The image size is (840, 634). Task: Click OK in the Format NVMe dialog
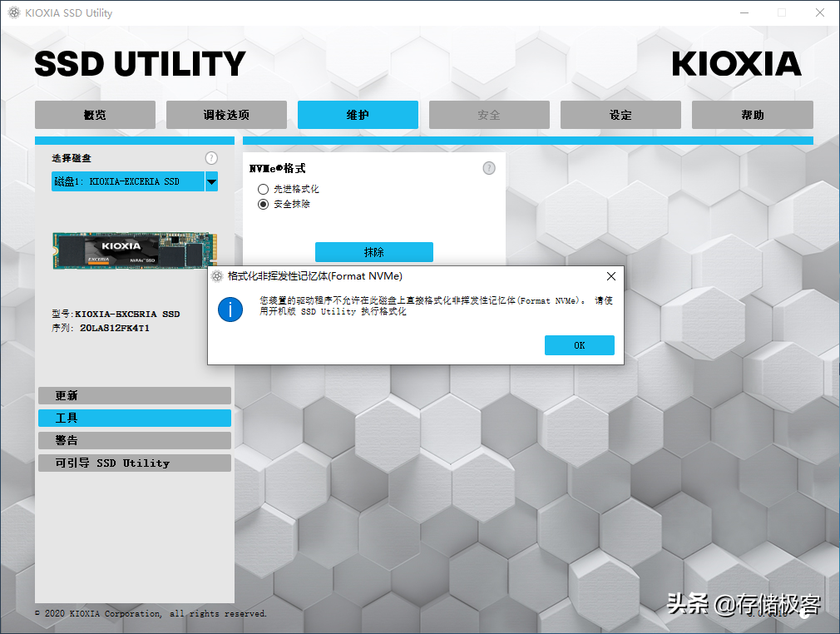tap(579, 345)
